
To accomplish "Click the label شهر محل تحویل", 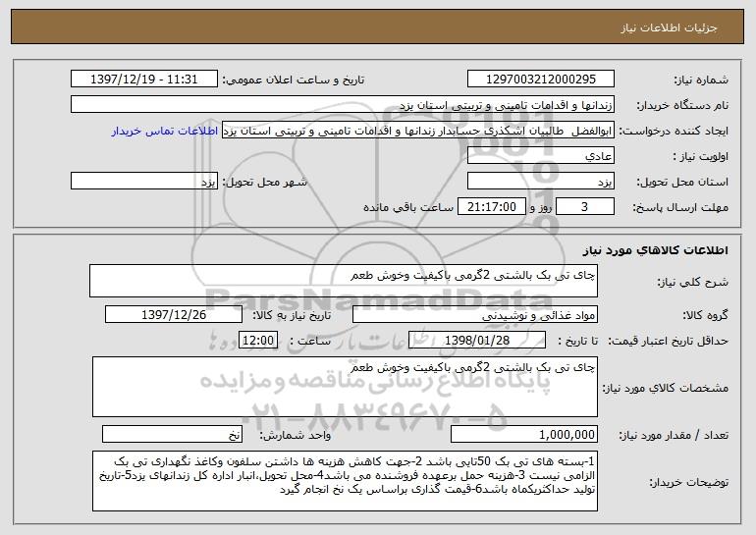I will 264,183.
